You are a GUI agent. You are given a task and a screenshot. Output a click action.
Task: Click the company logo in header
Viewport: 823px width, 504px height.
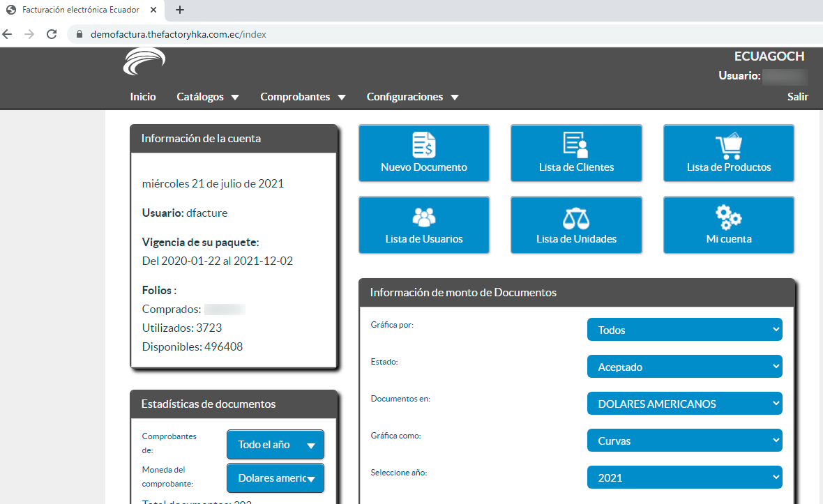coord(144,61)
